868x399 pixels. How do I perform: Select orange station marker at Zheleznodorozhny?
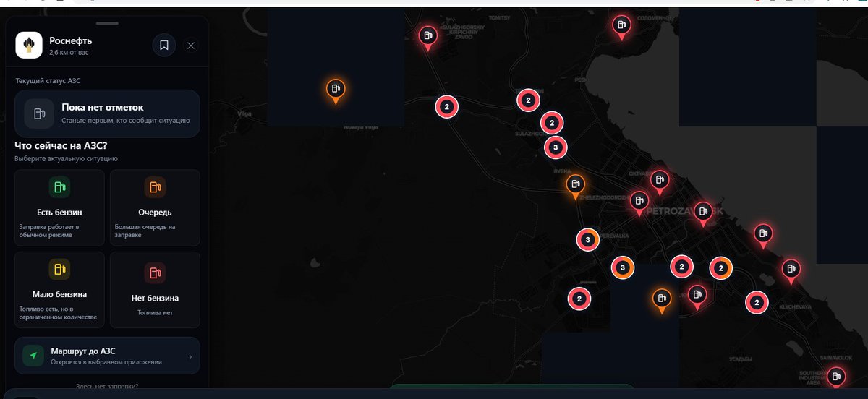point(575,186)
